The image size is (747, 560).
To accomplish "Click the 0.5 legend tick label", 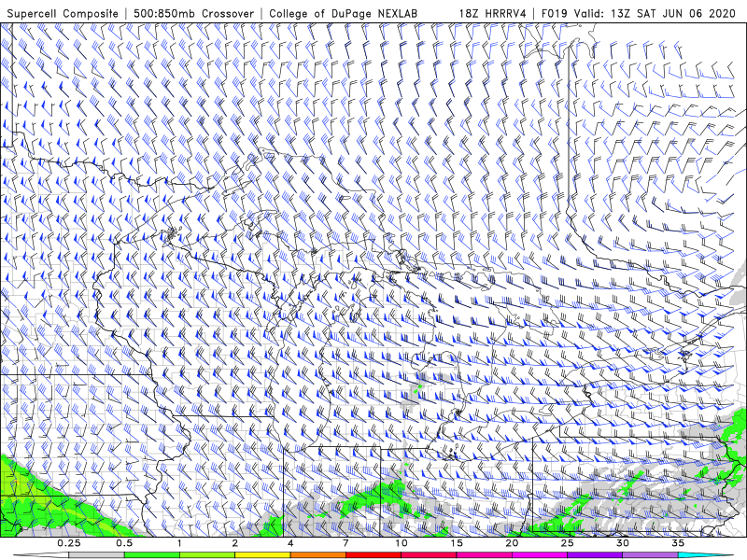I will pyautogui.click(x=124, y=543).
